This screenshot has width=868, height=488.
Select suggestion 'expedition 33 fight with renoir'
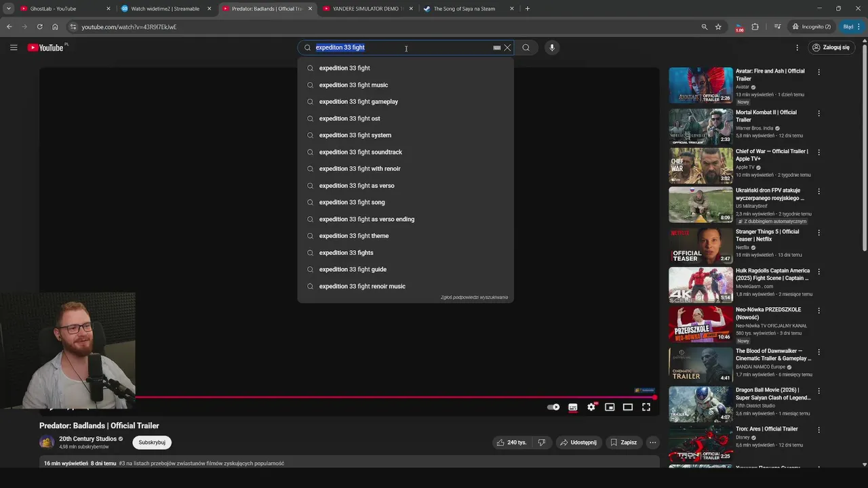pyautogui.click(x=406, y=169)
